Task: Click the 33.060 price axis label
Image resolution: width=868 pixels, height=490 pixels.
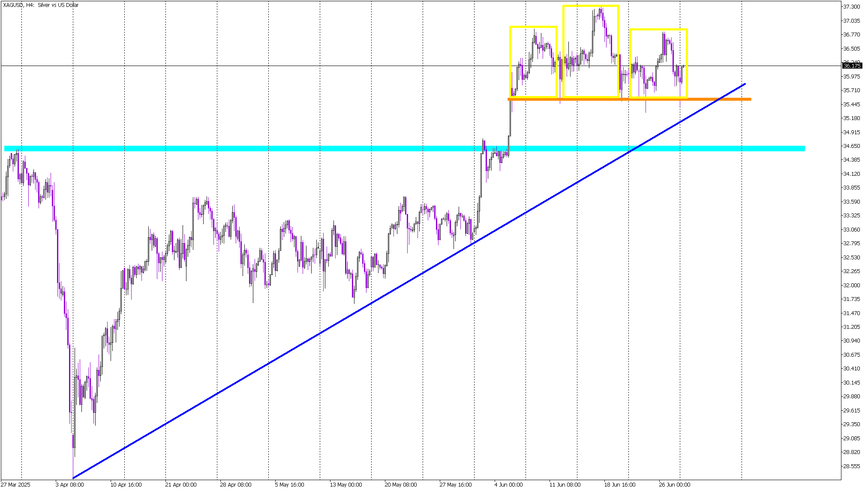Action: (x=851, y=230)
